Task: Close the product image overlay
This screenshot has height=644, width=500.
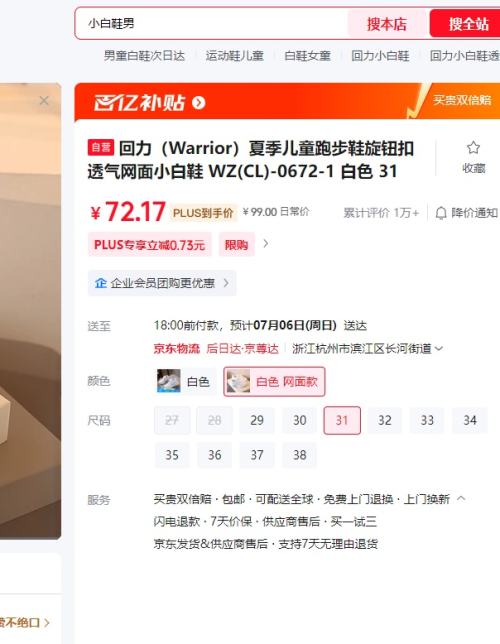Action: click(x=44, y=101)
